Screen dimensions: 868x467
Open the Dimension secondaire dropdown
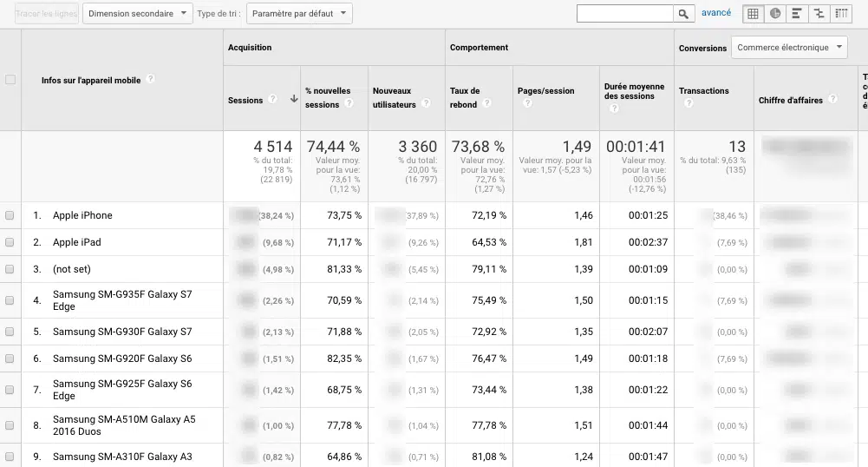tap(138, 14)
